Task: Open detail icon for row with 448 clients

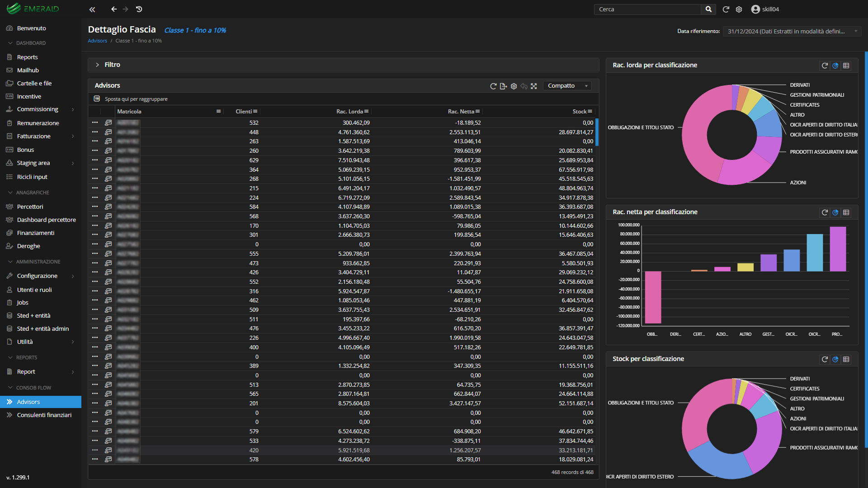Action: [108, 132]
